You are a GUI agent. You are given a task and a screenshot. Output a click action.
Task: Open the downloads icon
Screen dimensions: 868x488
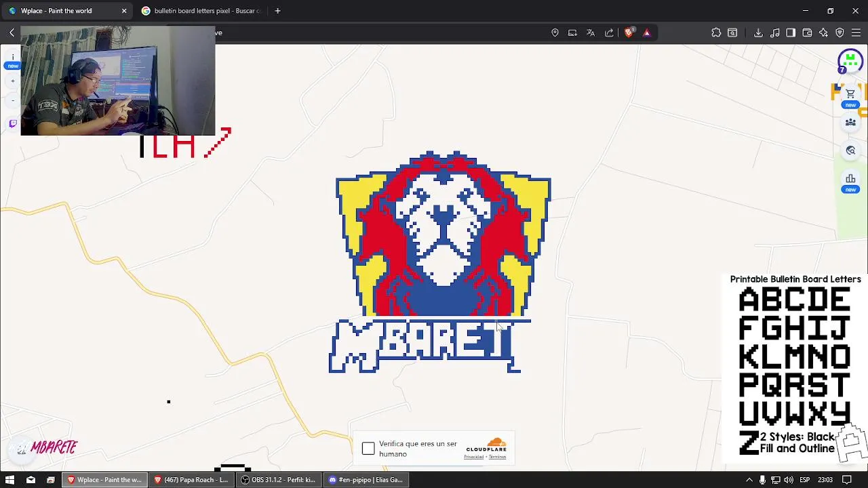758,33
